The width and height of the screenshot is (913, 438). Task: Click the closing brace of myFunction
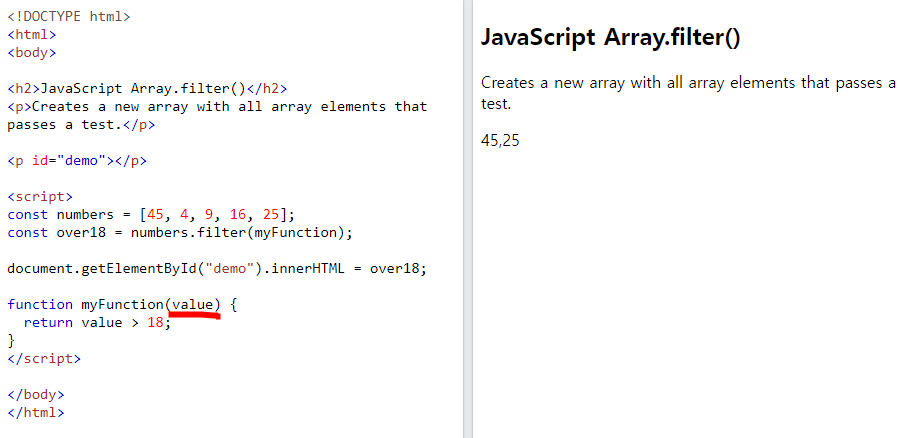click(11, 340)
